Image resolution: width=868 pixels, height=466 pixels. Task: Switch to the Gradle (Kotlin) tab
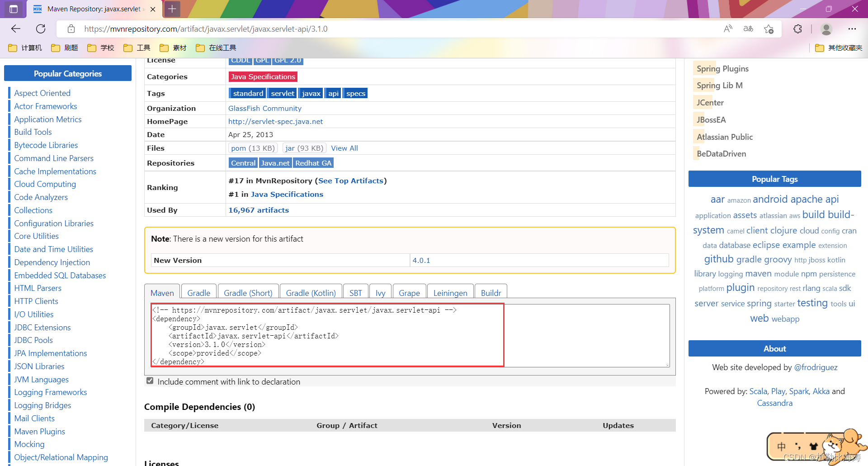311,293
